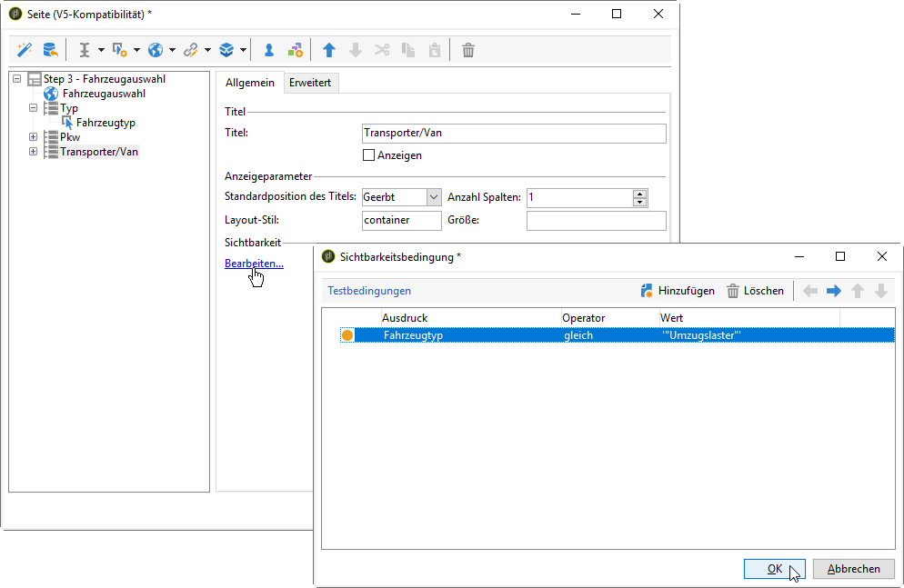Click the blue person icon
Viewport: 904px width, 588px height.
point(268,50)
